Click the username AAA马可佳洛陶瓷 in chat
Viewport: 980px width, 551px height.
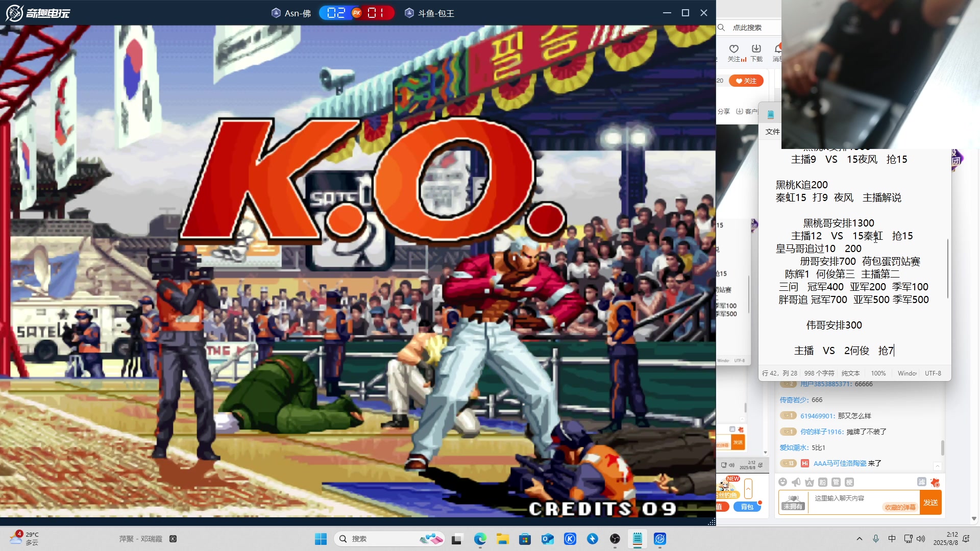click(x=840, y=463)
